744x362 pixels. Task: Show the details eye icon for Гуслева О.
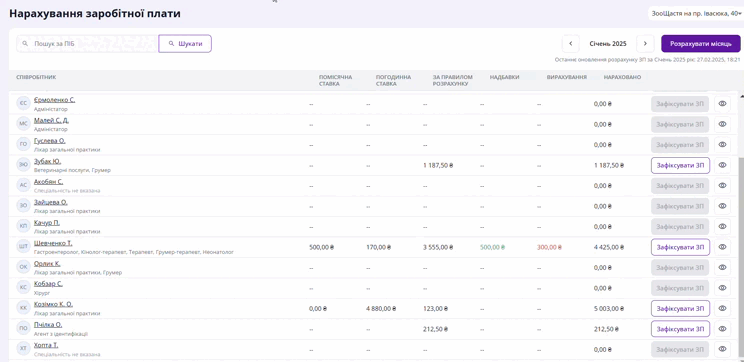722,145
